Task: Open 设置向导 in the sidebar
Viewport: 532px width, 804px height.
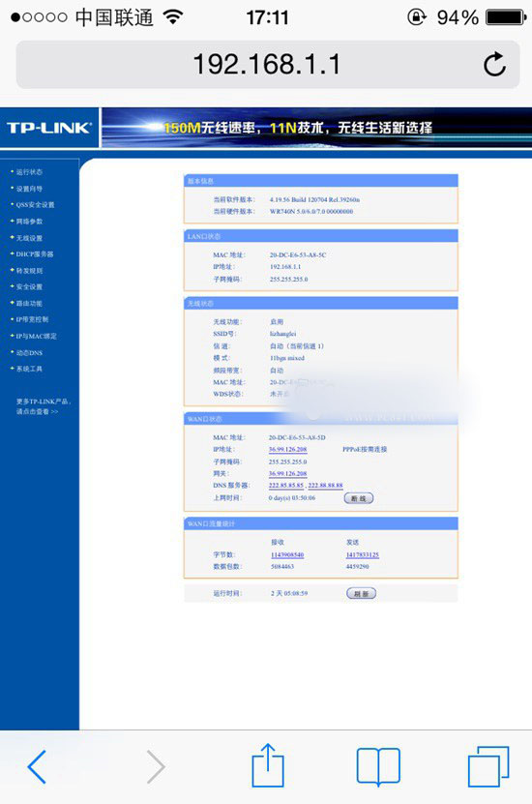Action: [x=29, y=189]
